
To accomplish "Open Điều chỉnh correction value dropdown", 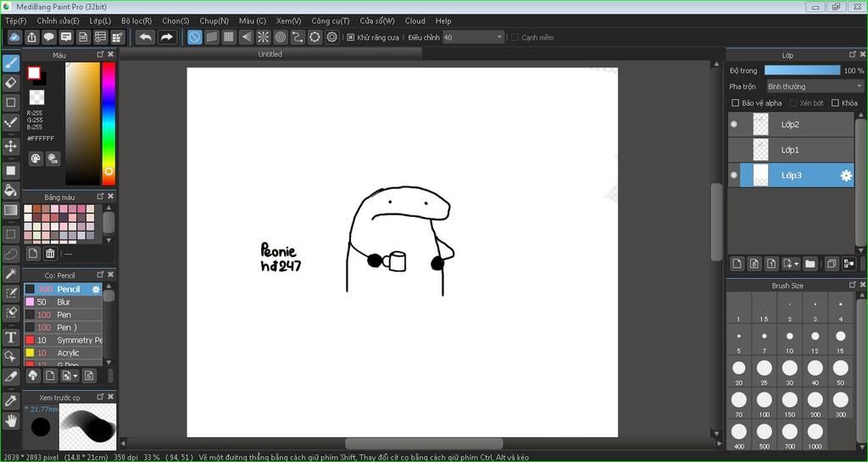I will coord(473,37).
